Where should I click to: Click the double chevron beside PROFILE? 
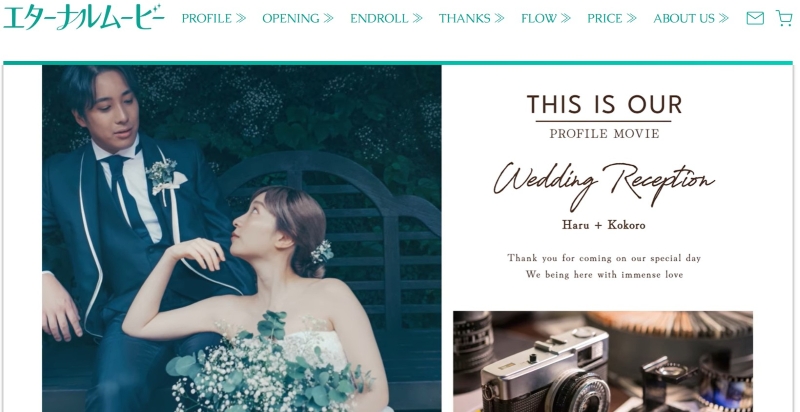pyautogui.click(x=241, y=18)
